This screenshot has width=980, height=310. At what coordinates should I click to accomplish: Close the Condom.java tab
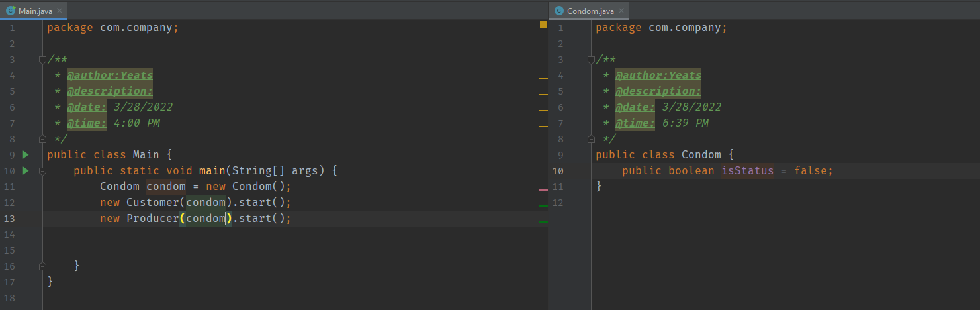pos(621,11)
